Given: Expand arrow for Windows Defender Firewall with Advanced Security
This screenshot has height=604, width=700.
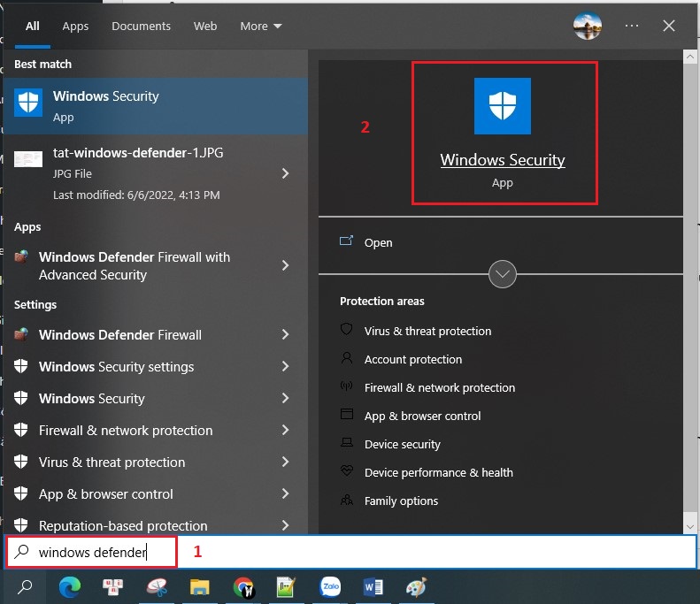Looking at the screenshot, I should (285, 265).
